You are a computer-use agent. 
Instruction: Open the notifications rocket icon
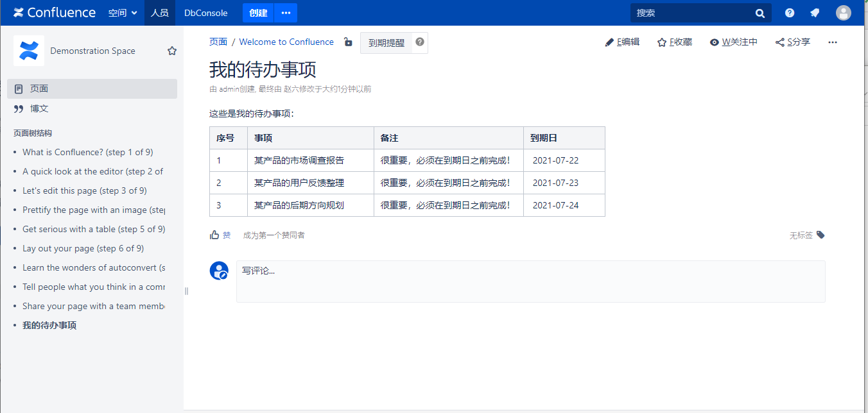[815, 13]
